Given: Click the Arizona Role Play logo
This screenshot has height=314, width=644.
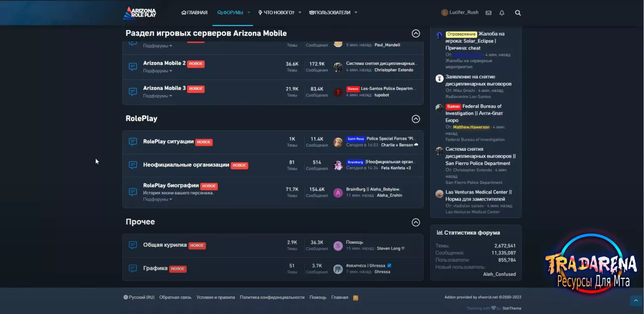Looking at the screenshot, I should coord(140,13).
